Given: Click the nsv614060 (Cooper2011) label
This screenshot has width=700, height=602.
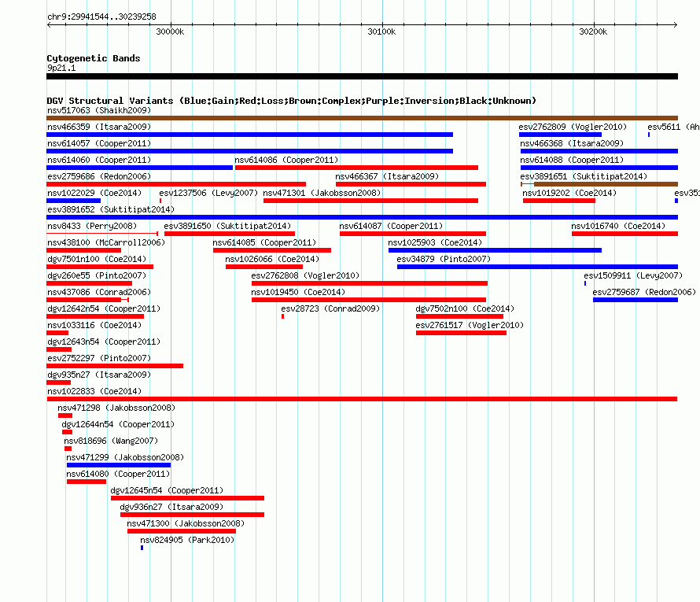Looking at the screenshot, I should pos(99,160).
